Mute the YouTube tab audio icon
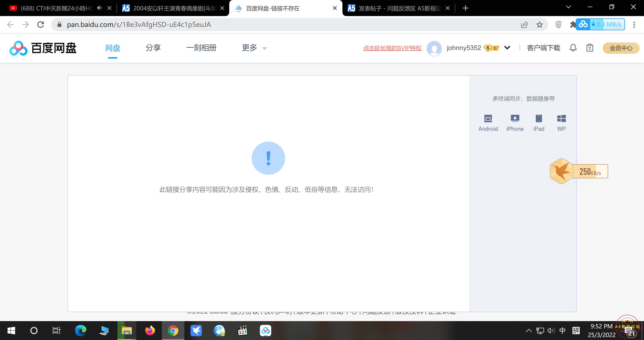 click(100, 8)
